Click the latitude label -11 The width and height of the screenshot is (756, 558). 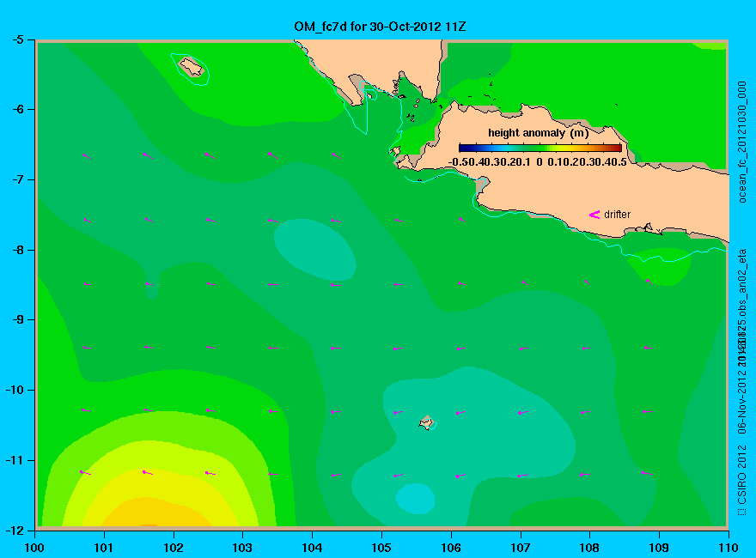point(15,460)
